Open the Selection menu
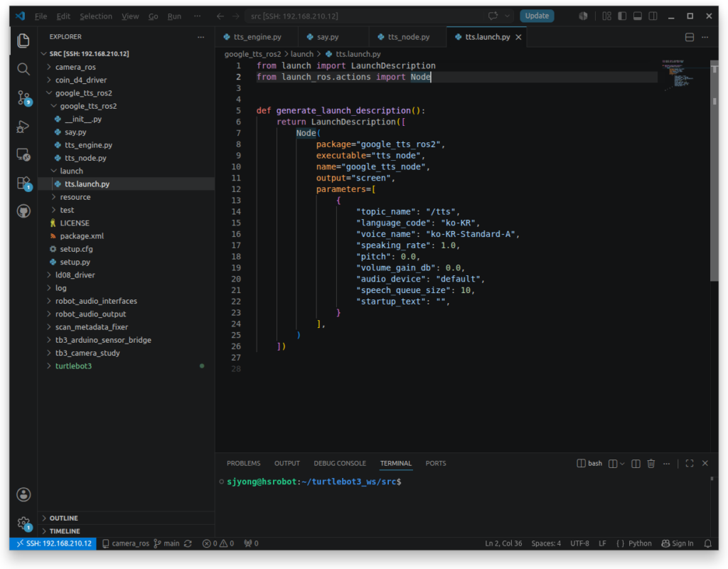The width and height of the screenshot is (728, 569). click(96, 16)
